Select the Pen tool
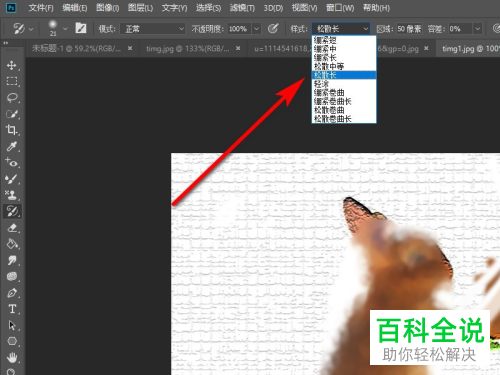Viewport: 500px width, 375px height. tap(12, 293)
